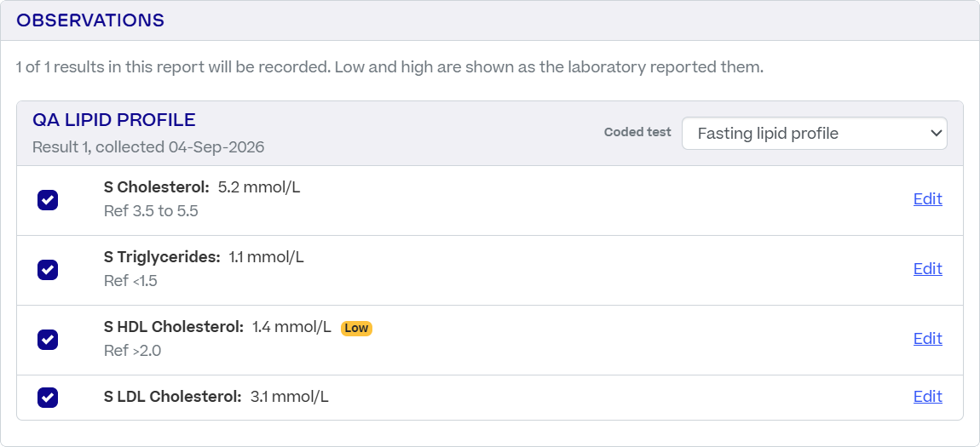Screen dimensions: 980x447
Task: Uncheck the S Triglycerides result checkbox
Action: pyautogui.click(x=48, y=270)
